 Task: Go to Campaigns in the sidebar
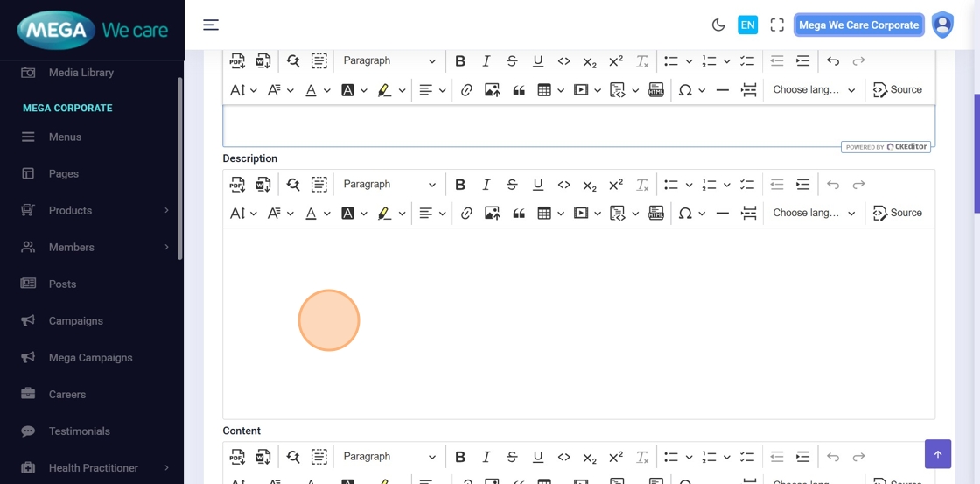click(75, 321)
